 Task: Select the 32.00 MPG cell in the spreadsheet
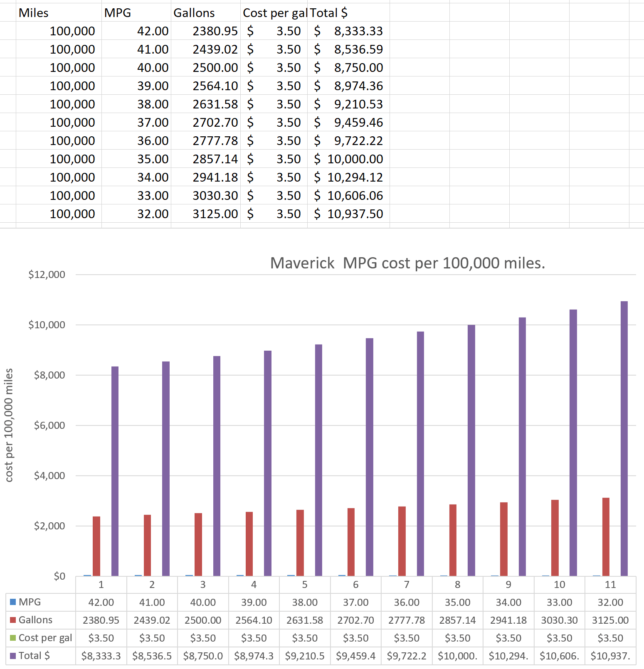click(136, 214)
